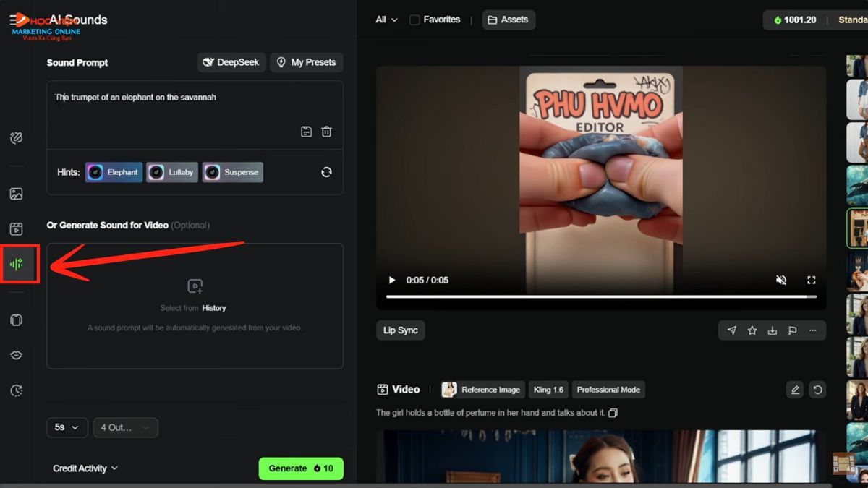The height and width of the screenshot is (488, 868).
Task: Open the DeepSeek prompt assistant
Action: (x=231, y=62)
